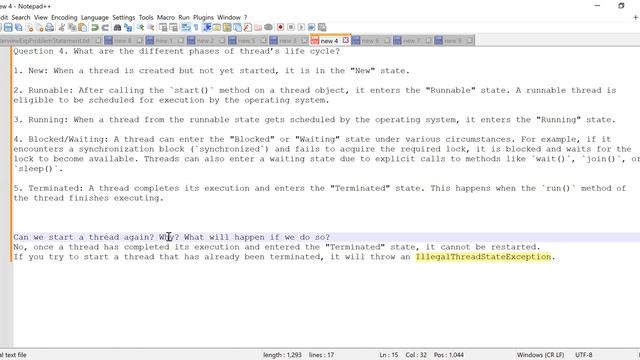The width and height of the screenshot is (640, 360).
Task: Select the active new 4 tab
Action: (x=329, y=40)
